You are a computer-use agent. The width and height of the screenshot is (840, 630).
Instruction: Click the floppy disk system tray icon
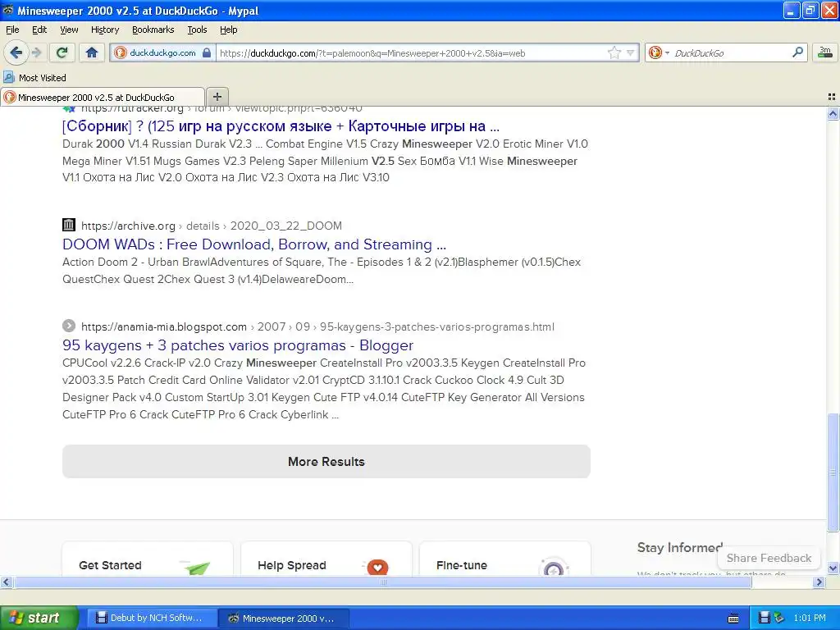(x=765, y=618)
